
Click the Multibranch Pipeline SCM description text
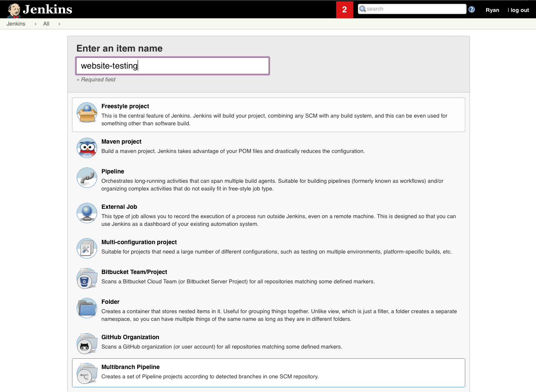click(x=210, y=377)
